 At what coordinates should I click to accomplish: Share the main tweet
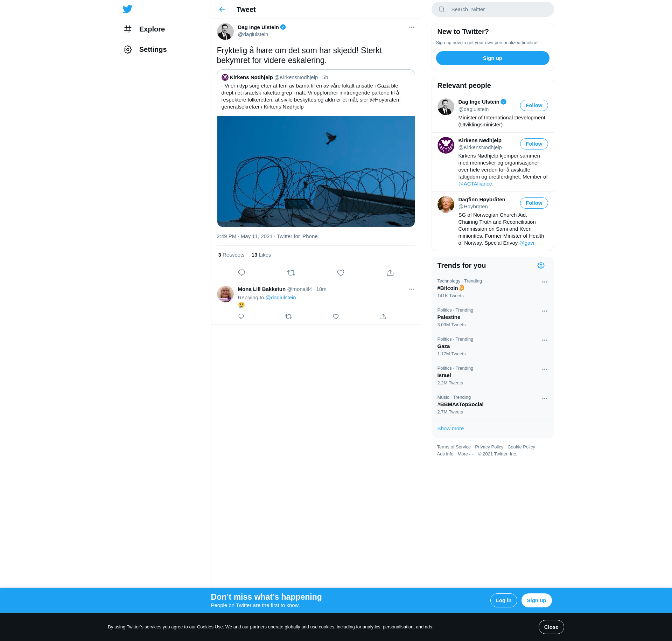coord(390,273)
